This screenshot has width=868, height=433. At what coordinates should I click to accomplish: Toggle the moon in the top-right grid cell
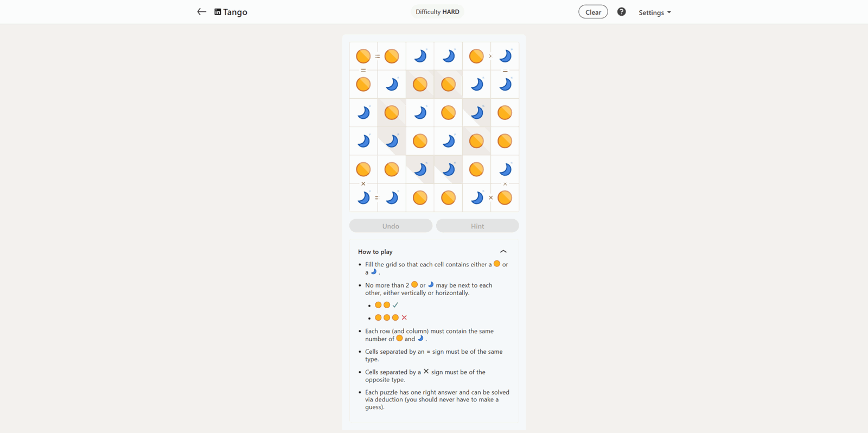point(505,56)
